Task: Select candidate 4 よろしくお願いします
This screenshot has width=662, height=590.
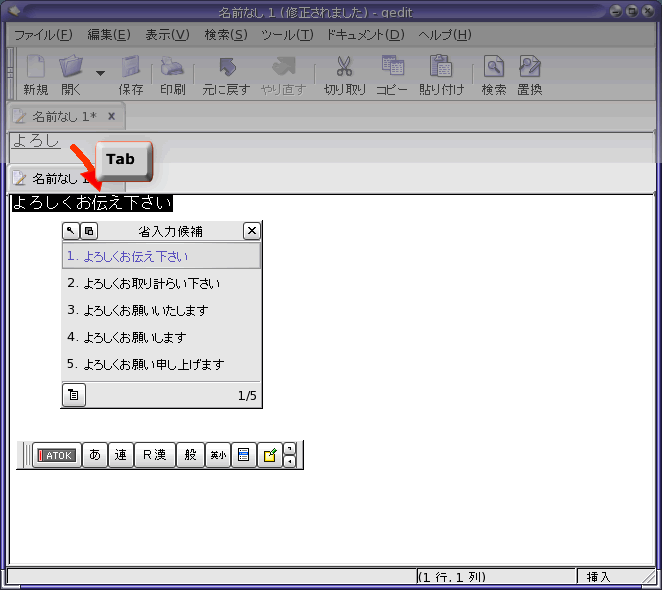Action: [161, 337]
